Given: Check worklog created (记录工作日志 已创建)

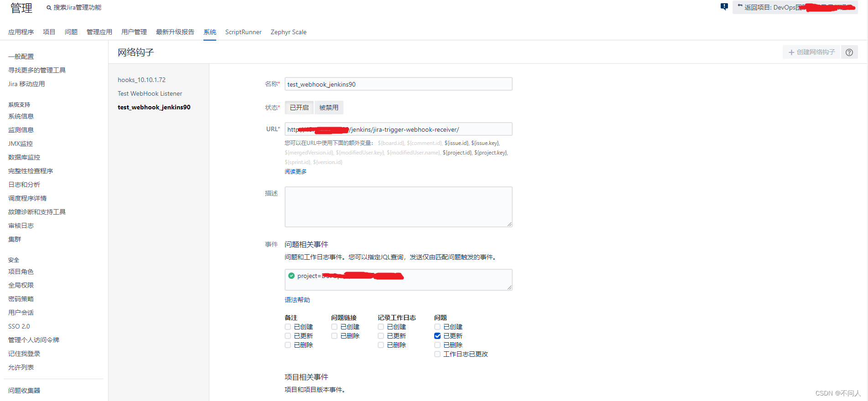Looking at the screenshot, I should click(381, 327).
